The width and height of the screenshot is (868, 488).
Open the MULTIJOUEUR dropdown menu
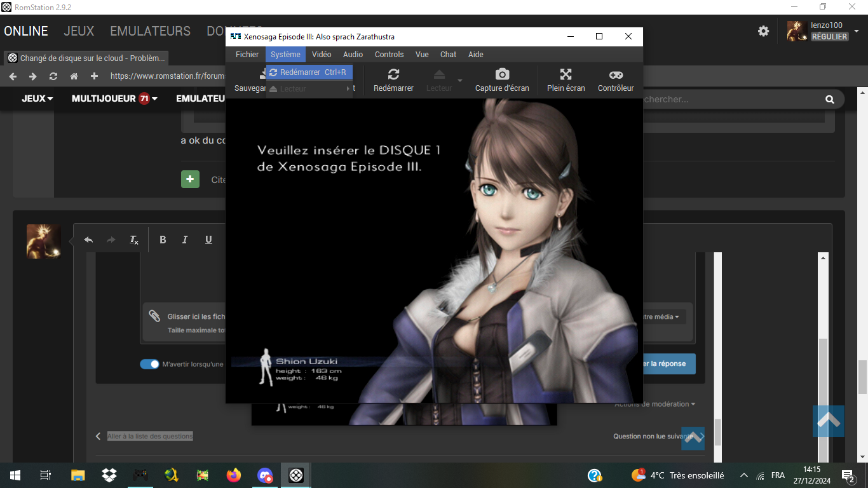tap(114, 98)
